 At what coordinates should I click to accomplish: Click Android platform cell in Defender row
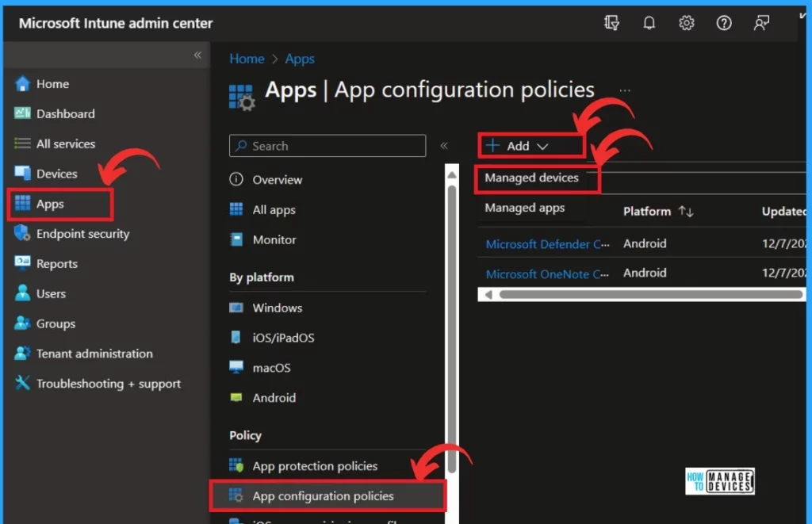[645, 243]
